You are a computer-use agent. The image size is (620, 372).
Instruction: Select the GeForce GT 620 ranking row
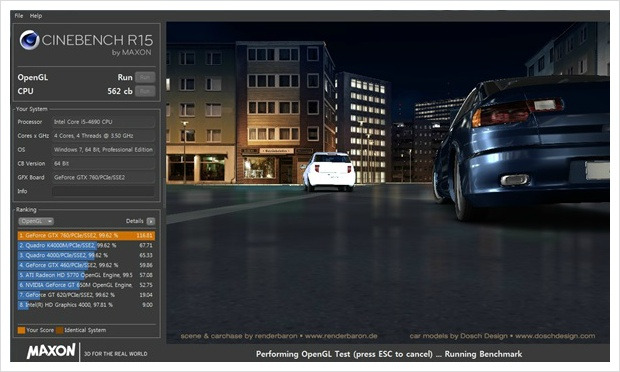click(86, 295)
